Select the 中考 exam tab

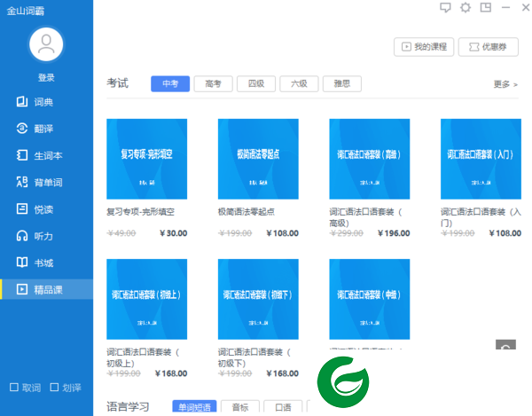point(170,83)
